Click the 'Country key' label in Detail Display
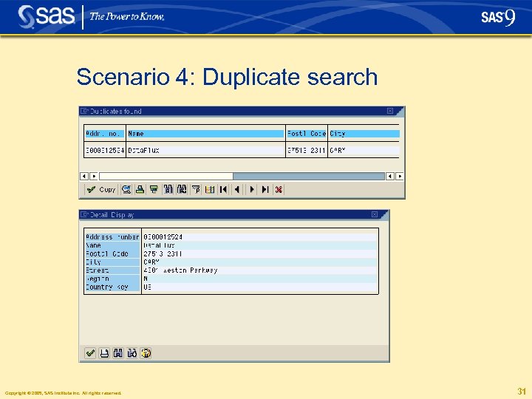 107,287
